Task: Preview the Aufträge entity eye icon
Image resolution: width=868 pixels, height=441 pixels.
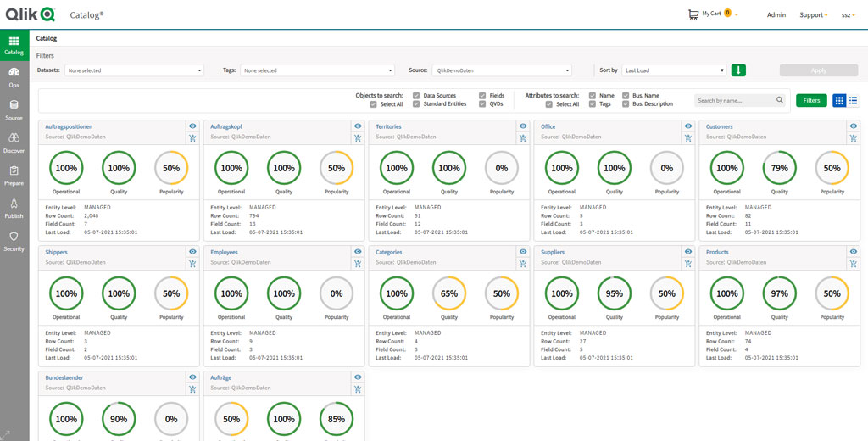Action: click(359, 377)
